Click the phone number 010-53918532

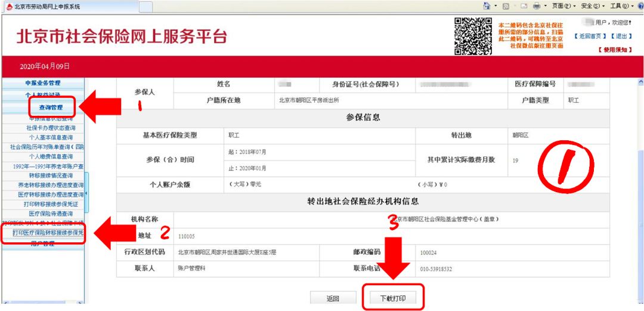[436, 269]
